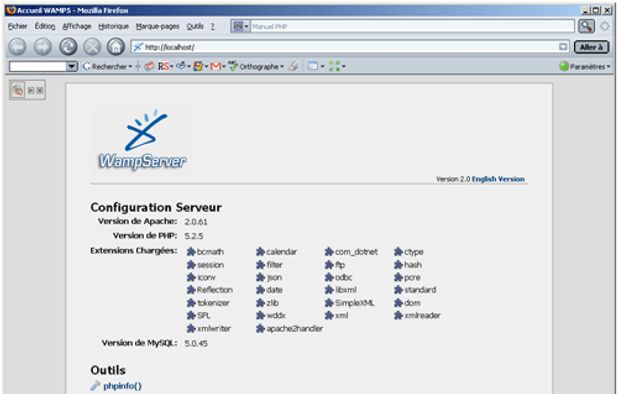
Task: Click the localhost address bar
Action: pyautogui.click(x=351, y=47)
